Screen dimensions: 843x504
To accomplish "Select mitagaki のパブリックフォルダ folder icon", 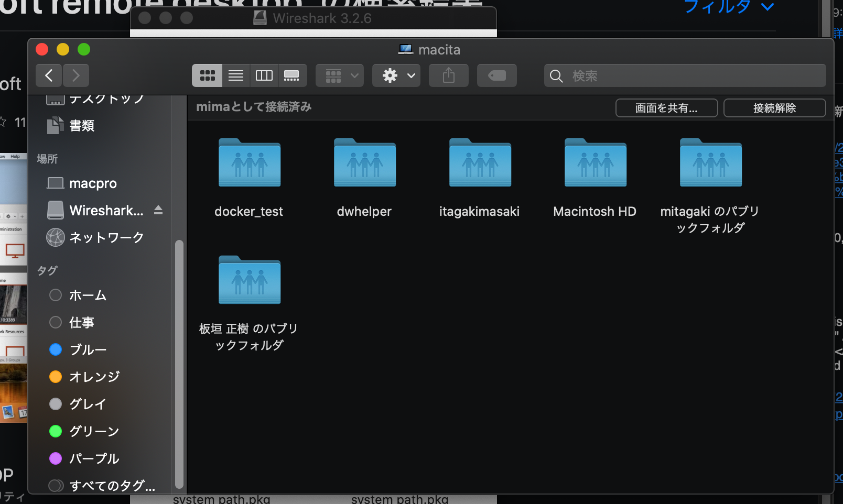I will pyautogui.click(x=711, y=162).
